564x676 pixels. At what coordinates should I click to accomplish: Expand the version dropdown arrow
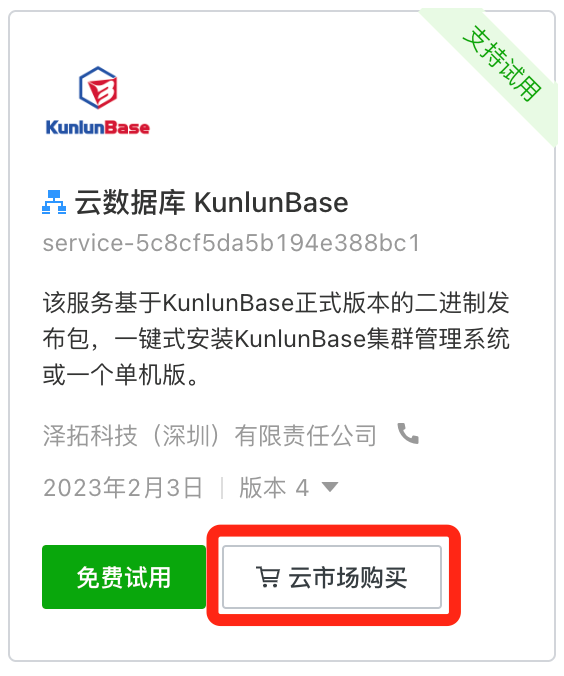point(330,487)
